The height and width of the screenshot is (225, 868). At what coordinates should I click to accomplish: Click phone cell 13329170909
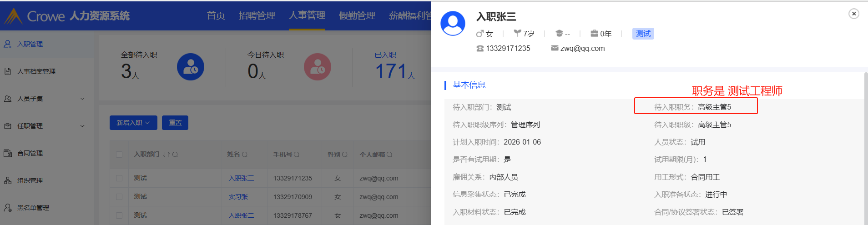pyautogui.click(x=293, y=197)
